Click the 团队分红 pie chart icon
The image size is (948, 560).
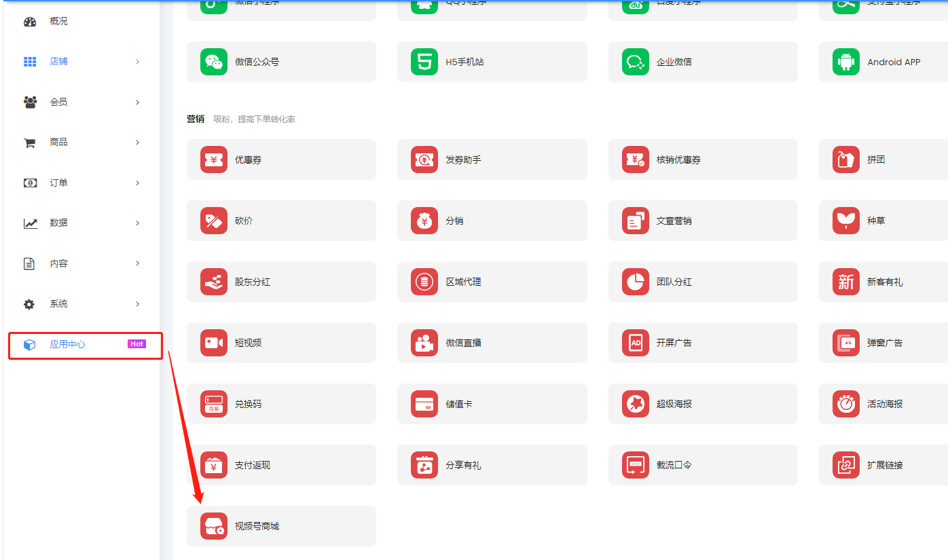636,282
